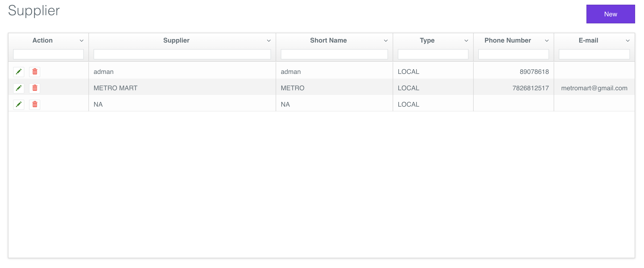The width and height of the screenshot is (644, 268).
Task: Delete the adman supplier entry
Action: [34, 72]
